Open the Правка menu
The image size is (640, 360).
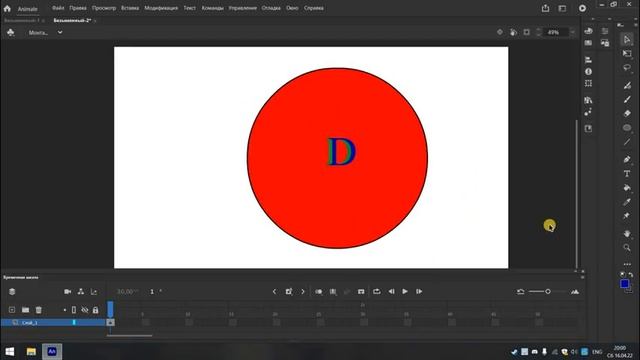pyautogui.click(x=78, y=8)
